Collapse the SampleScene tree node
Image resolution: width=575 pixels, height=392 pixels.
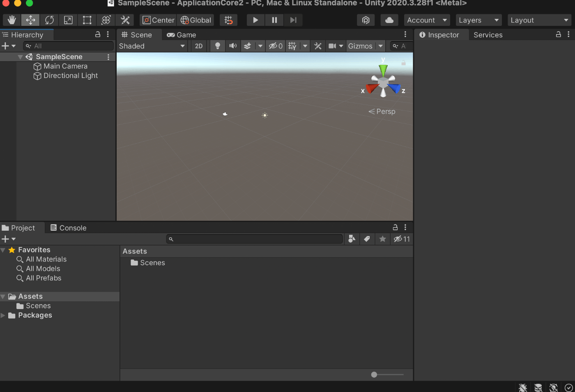[x=20, y=57]
